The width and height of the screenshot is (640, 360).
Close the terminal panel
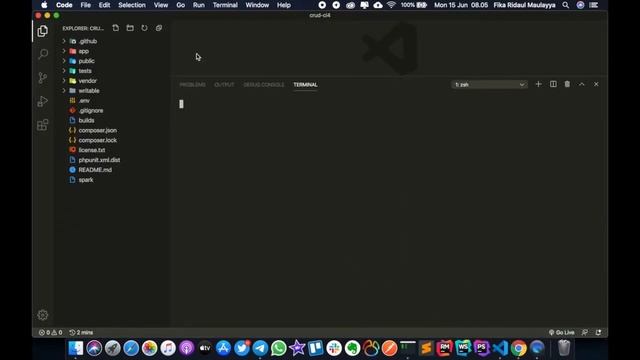pyautogui.click(x=596, y=84)
